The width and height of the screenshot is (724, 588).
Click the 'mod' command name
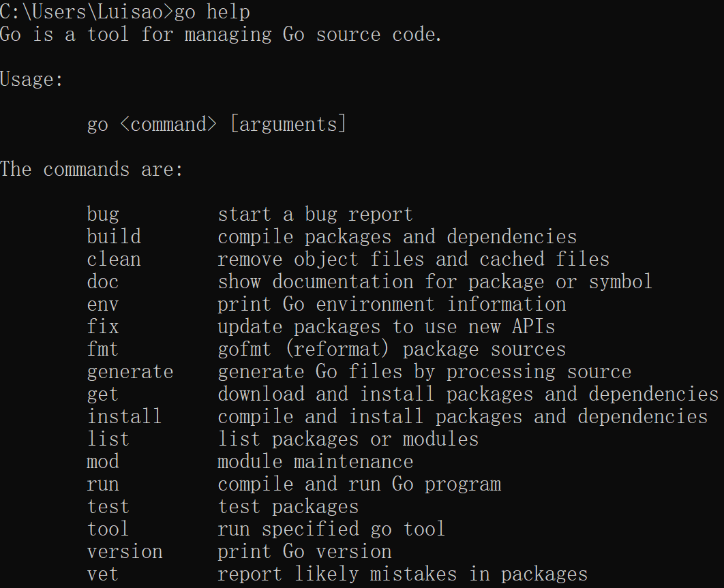[103, 462]
